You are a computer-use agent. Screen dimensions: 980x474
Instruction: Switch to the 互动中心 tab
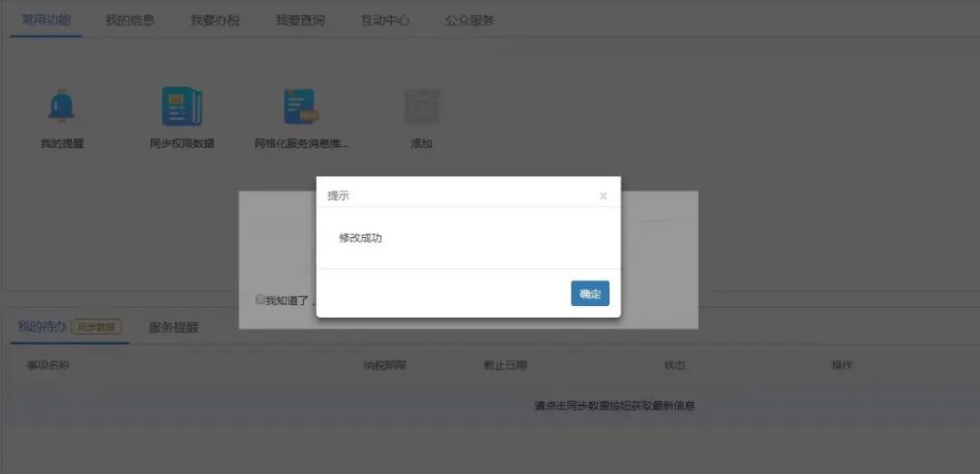[x=385, y=20]
